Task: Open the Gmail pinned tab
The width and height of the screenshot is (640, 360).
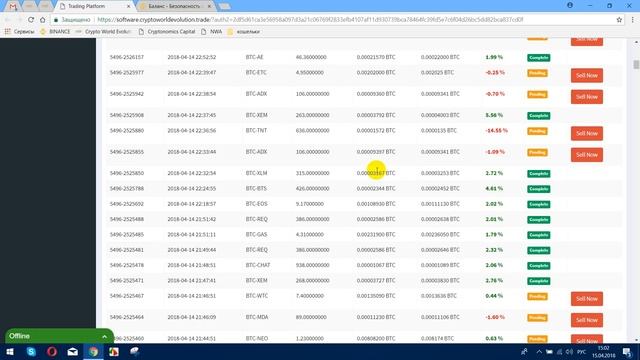Action: [13, 6]
